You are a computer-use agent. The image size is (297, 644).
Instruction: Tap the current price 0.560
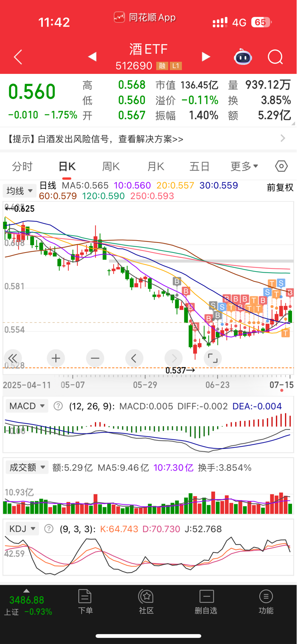32,92
